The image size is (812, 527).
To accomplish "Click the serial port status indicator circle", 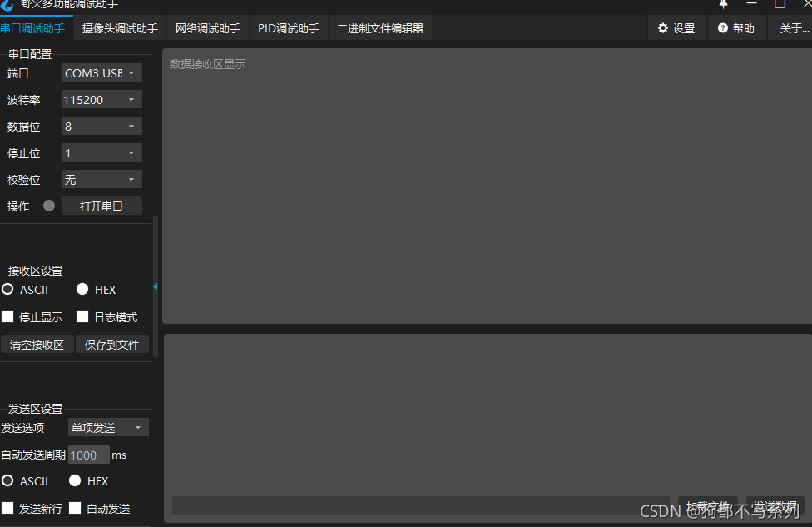I will click(48, 206).
